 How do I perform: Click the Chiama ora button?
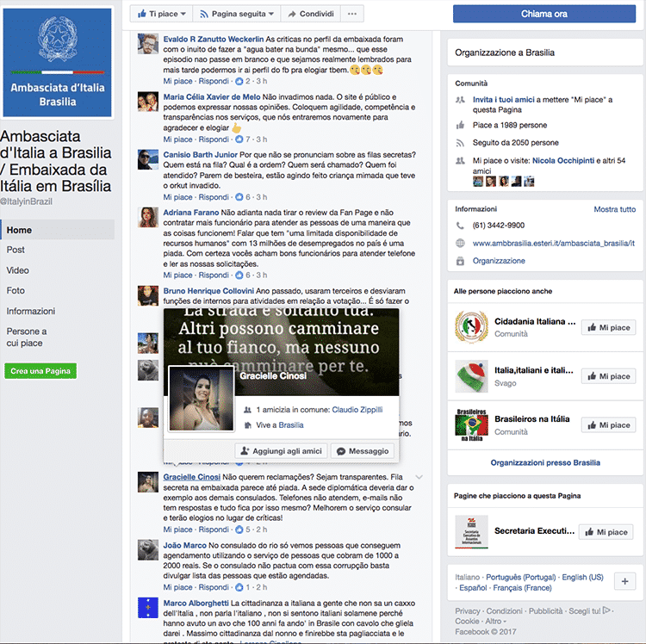(x=544, y=14)
